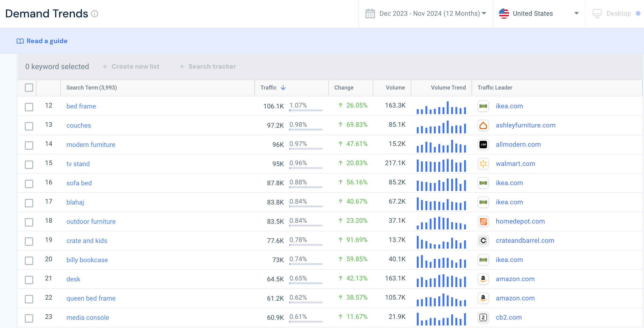Click the Amazon icon in the desk row

483,280
